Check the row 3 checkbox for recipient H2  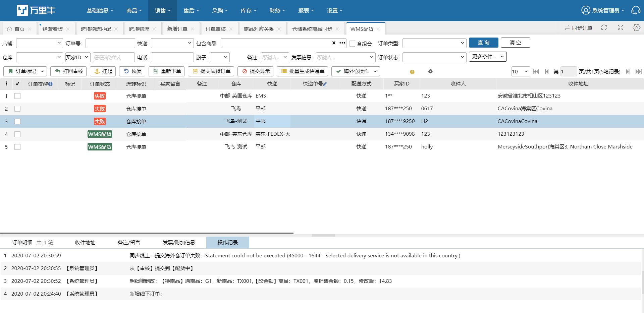pos(17,122)
